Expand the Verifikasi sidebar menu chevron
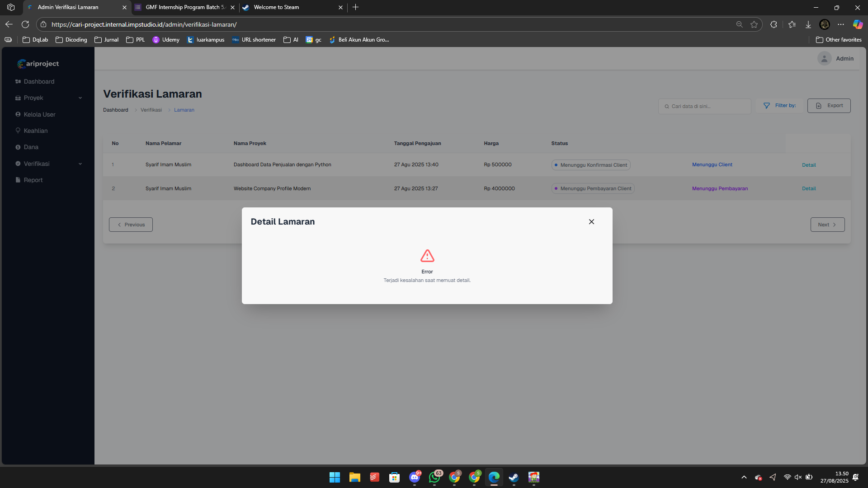 [80, 164]
